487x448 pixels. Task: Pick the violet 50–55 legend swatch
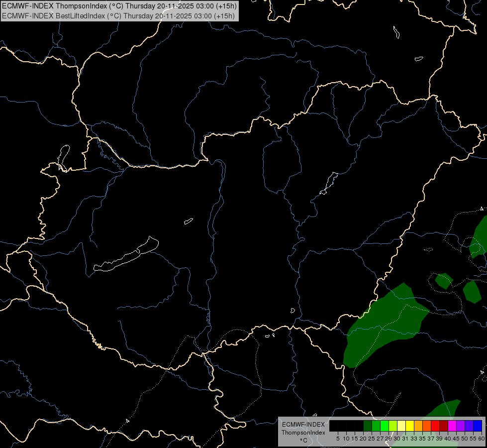click(469, 426)
